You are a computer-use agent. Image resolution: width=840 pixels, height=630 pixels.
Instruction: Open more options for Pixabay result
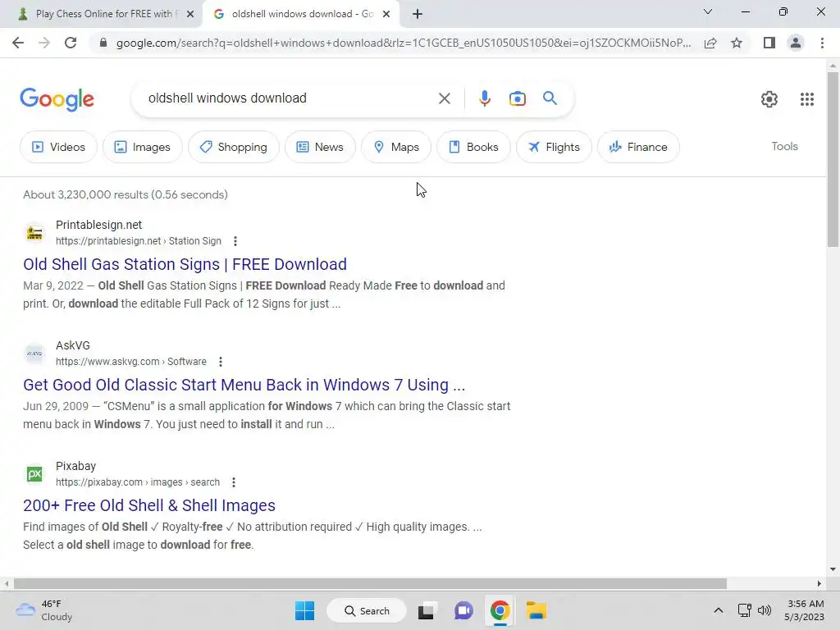click(x=234, y=482)
